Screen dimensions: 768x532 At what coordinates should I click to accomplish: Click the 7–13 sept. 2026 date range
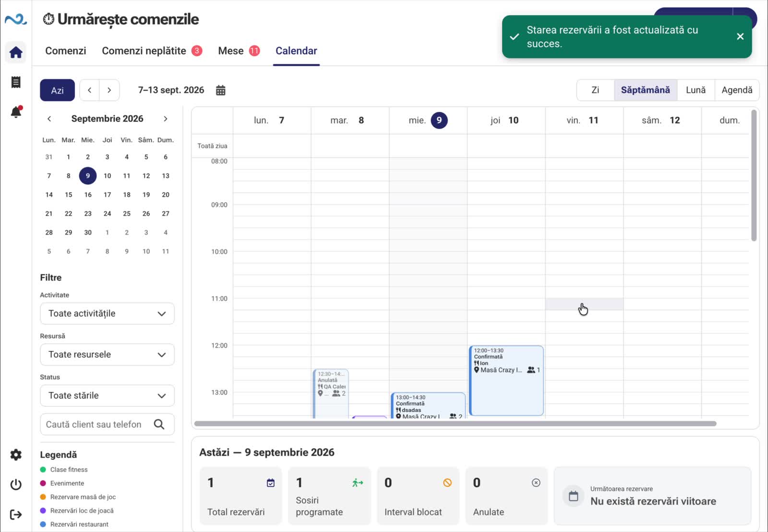point(171,90)
